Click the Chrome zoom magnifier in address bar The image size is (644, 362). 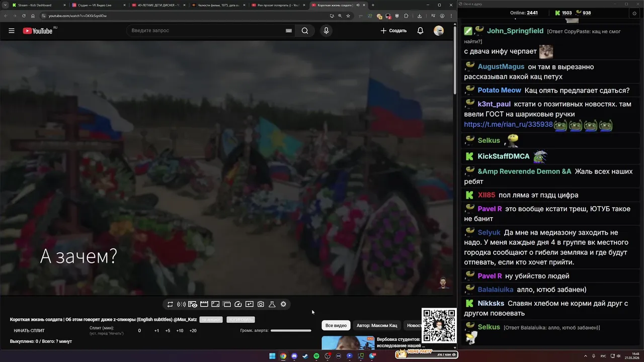coord(340,16)
